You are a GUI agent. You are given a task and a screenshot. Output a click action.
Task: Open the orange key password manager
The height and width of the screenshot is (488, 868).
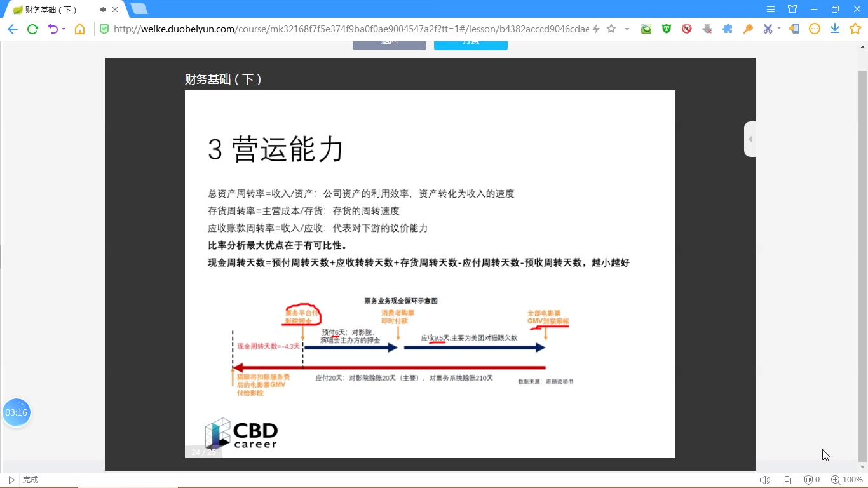click(x=748, y=29)
